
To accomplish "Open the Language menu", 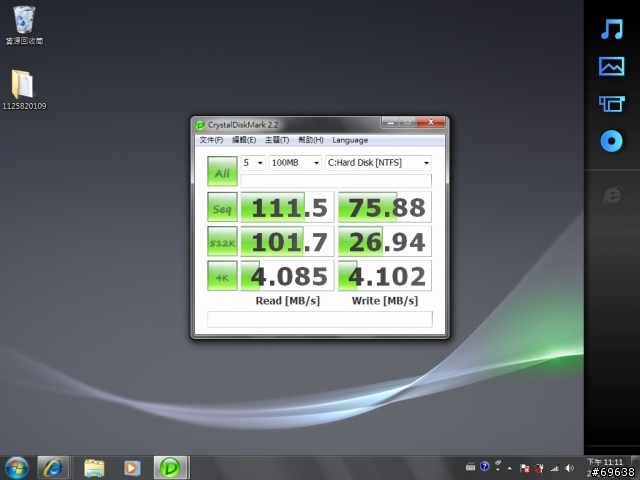I will (350, 140).
